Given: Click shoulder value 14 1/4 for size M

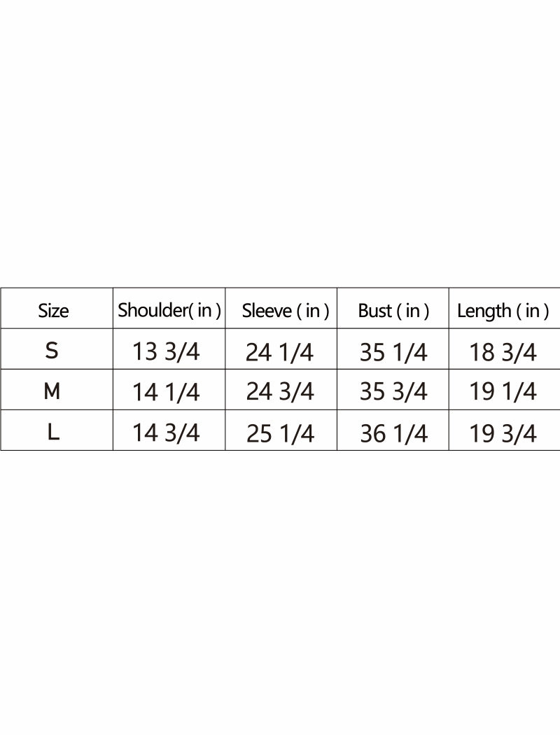Looking at the screenshot, I should coord(166,392).
